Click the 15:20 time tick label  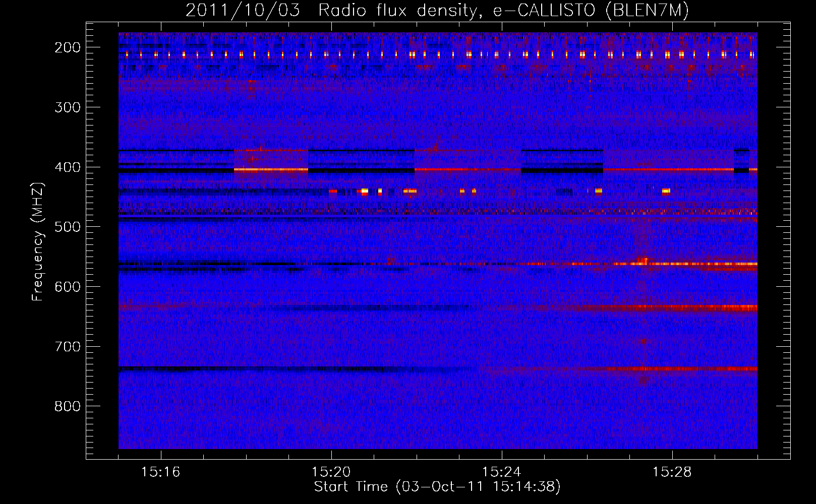331,472
